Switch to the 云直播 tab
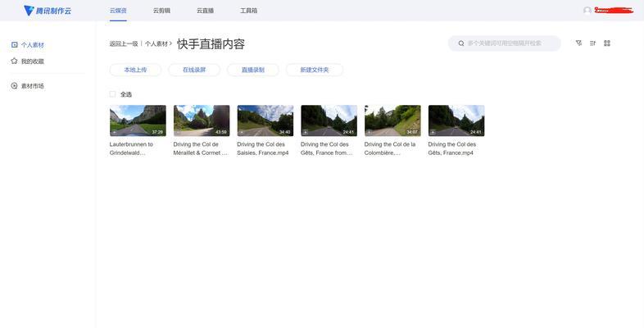This screenshot has width=644, height=328. 205,11
